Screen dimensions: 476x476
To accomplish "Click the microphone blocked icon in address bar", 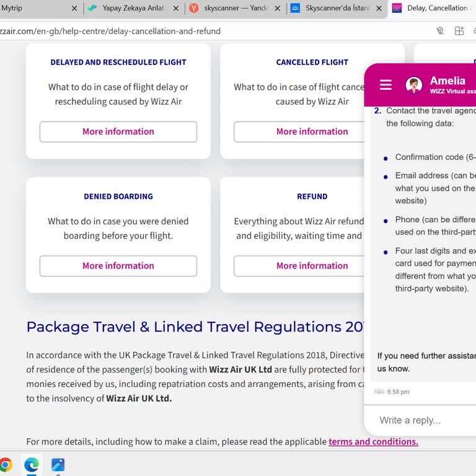I will click(440, 30).
